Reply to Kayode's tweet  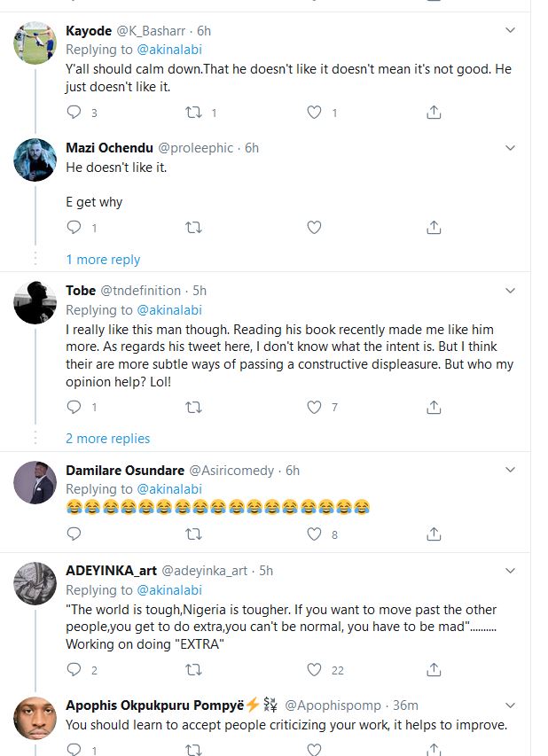tap(74, 113)
